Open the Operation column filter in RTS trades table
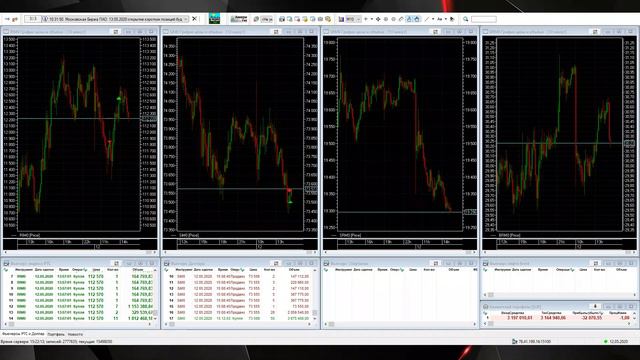The width and height of the screenshot is (640, 360). click(x=85, y=270)
